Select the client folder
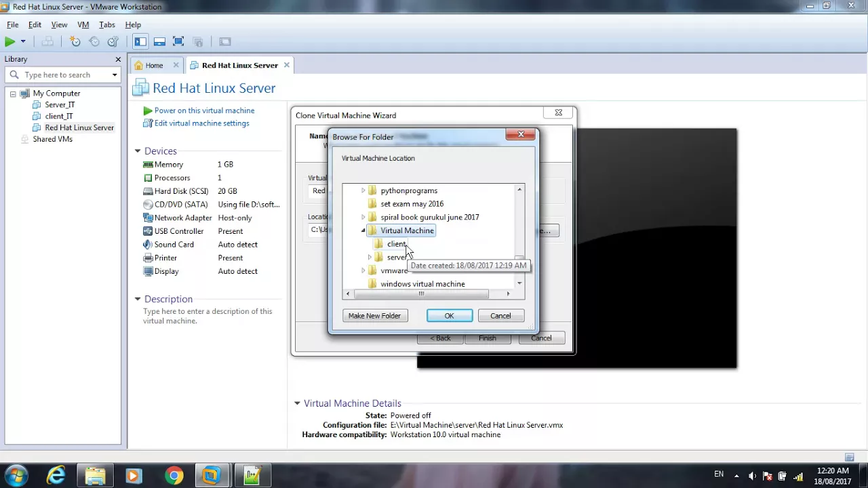 coord(397,244)
